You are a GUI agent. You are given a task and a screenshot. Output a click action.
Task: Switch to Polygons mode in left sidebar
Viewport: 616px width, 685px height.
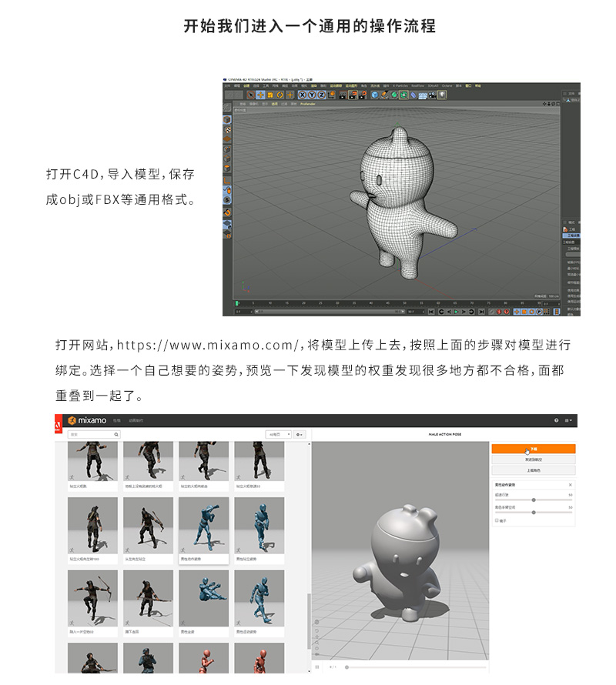[x=227, y=169]
